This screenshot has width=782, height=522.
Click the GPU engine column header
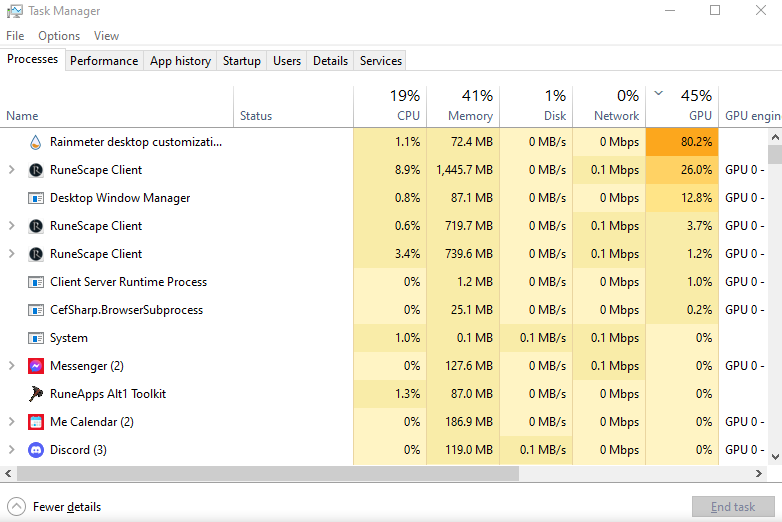(x=750, y=107)
